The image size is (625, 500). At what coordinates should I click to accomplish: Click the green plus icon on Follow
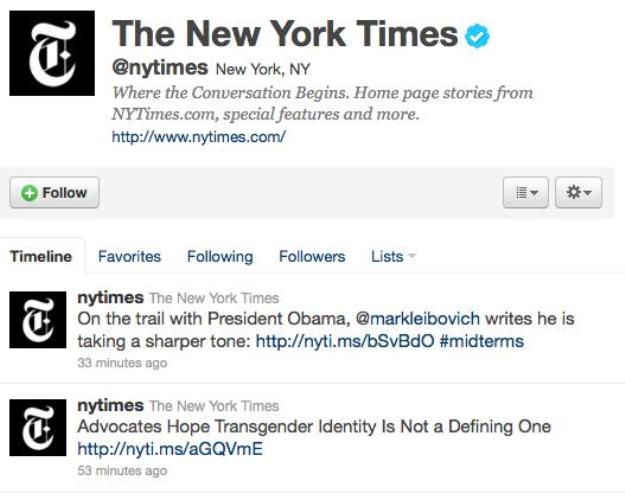pos(29,193)
